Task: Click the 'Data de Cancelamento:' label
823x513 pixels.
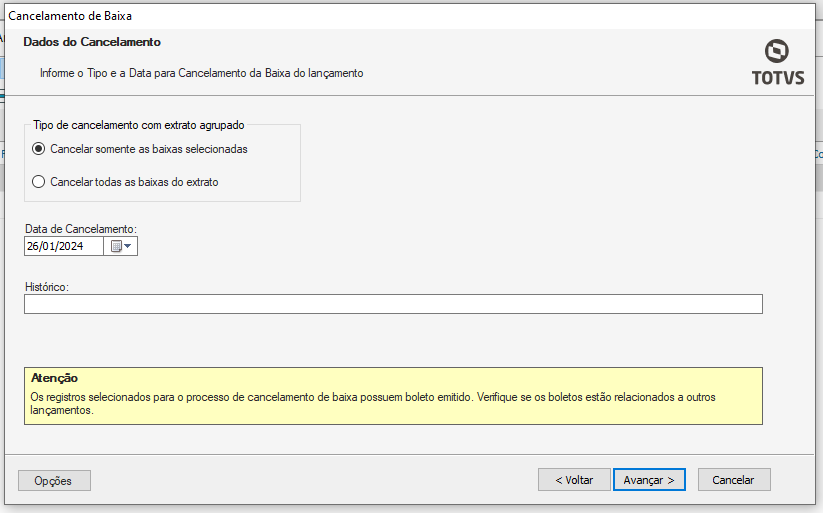Action: click(80, 229)
